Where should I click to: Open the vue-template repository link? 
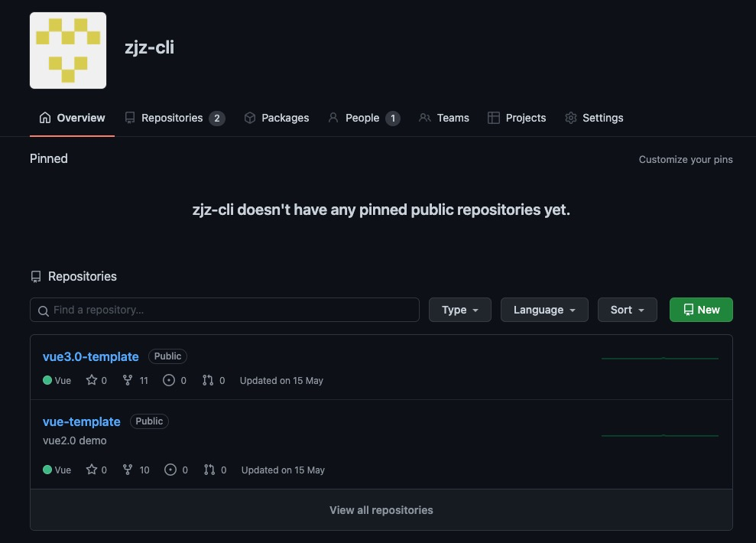[x=82, y=421]
